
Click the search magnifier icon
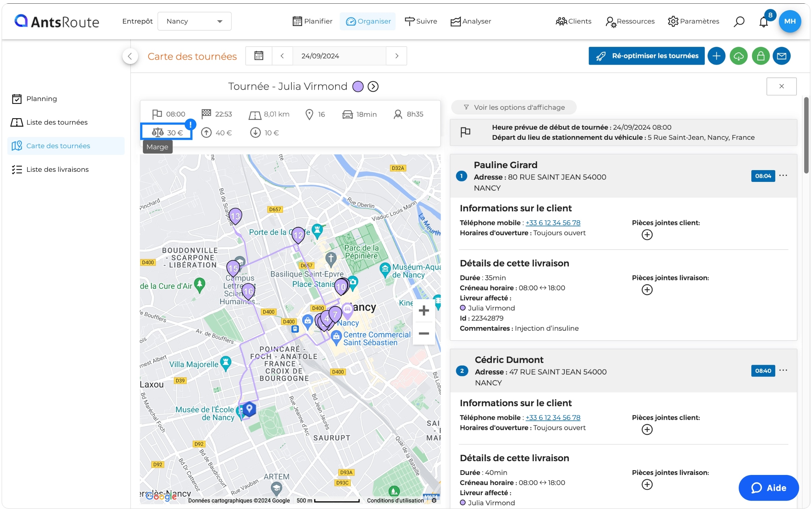point(739,22)
